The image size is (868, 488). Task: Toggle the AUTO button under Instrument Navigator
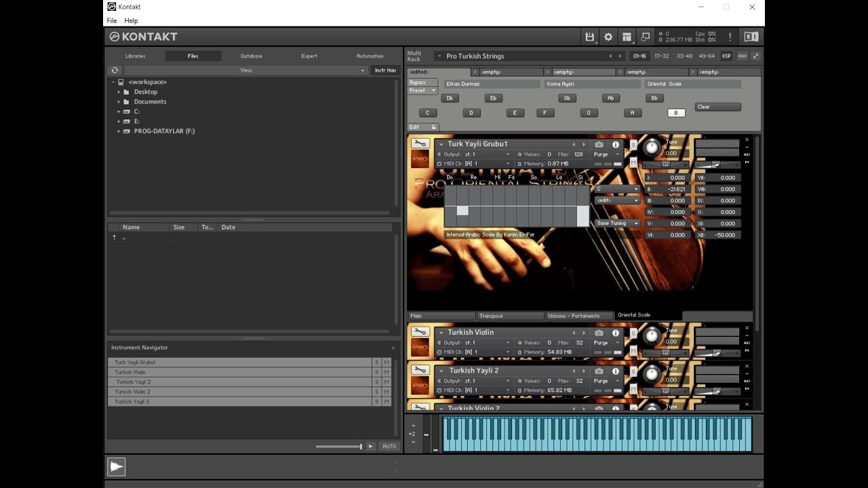click(x=389, y=447)
